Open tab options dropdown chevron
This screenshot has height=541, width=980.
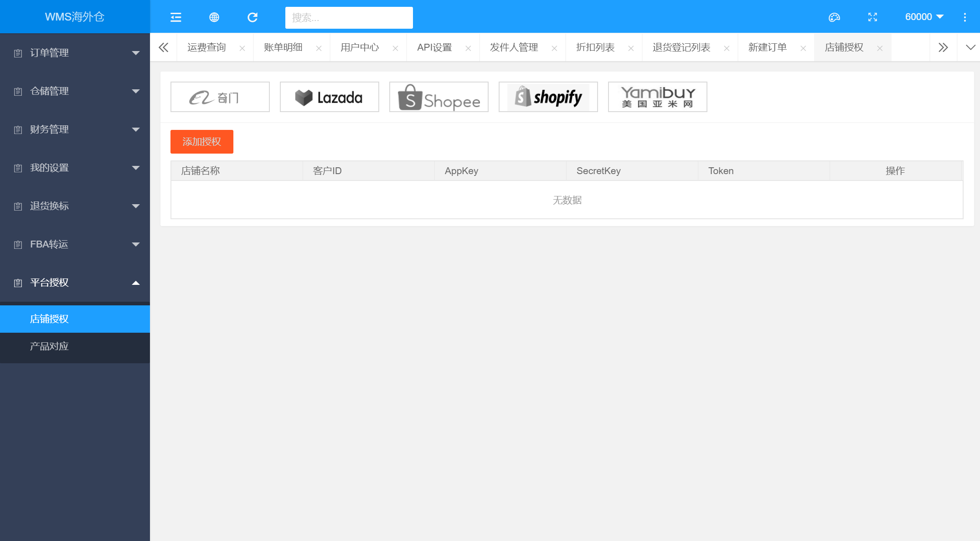point(970,47)
